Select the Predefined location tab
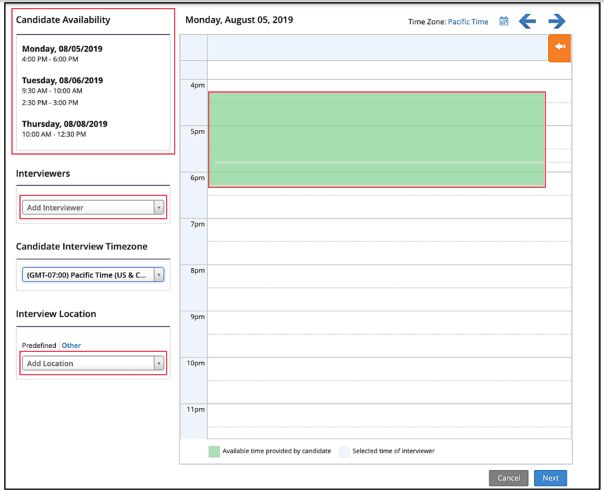The width and height of the screenshot is (604, 490). (39, 345)
